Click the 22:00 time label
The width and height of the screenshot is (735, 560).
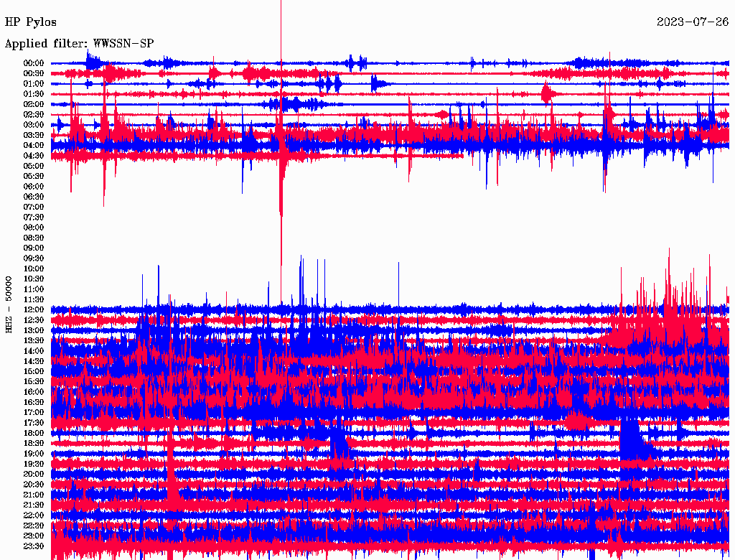pos(34,515)
